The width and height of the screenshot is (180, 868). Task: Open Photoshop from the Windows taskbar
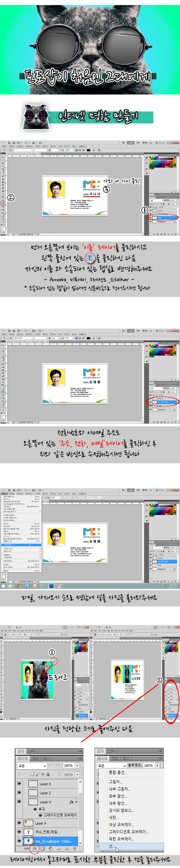click(51, 586)
